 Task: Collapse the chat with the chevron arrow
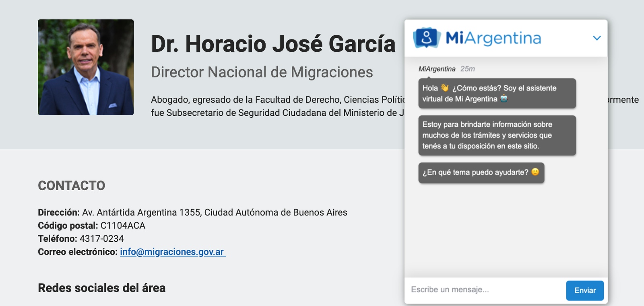[597, 38]
